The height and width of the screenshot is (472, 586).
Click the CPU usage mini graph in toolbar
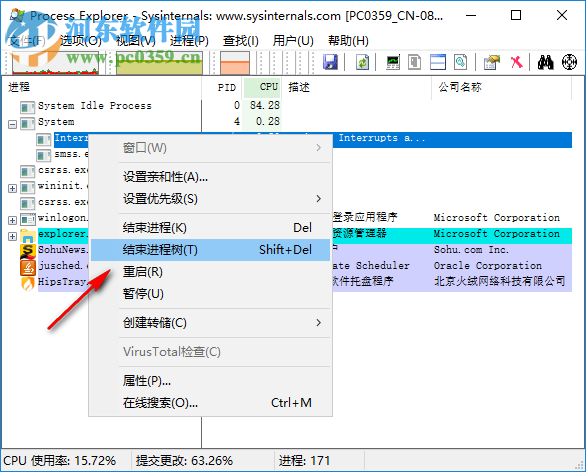55,62
